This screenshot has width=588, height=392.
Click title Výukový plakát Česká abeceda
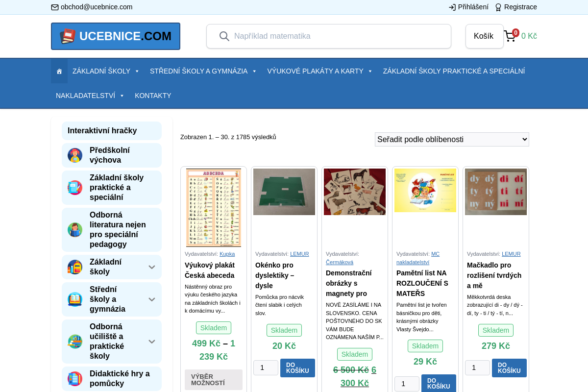(210, 270)
